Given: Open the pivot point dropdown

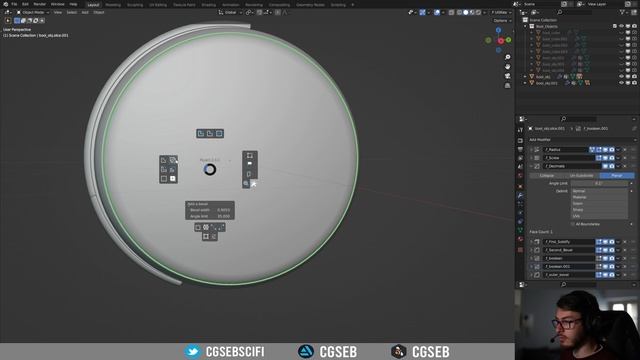Looking at the screenshot, I should (249, 13).
